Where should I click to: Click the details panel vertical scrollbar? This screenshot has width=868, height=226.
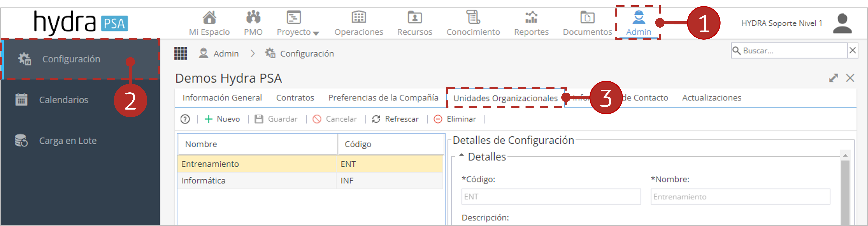click(845, 192)
